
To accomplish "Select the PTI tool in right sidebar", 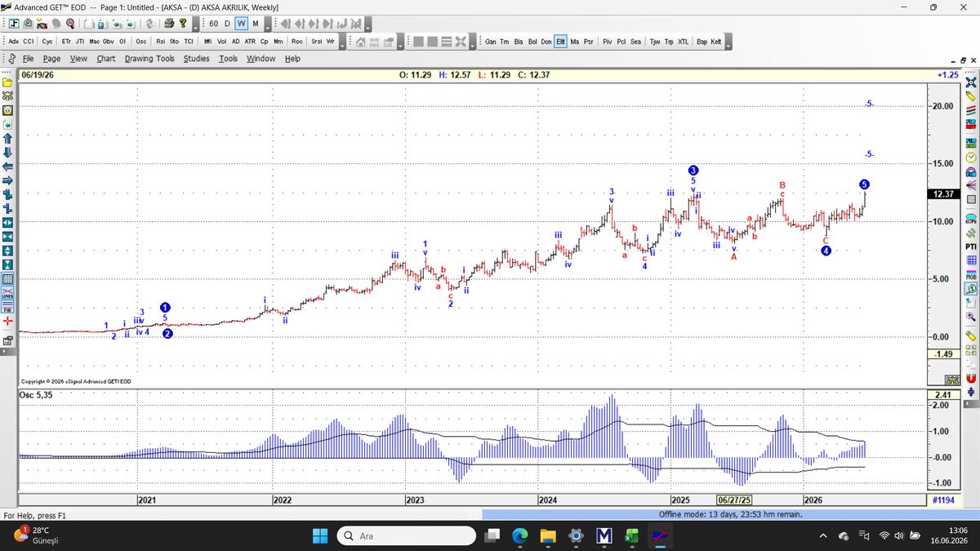I will click(x=971, y=245).
